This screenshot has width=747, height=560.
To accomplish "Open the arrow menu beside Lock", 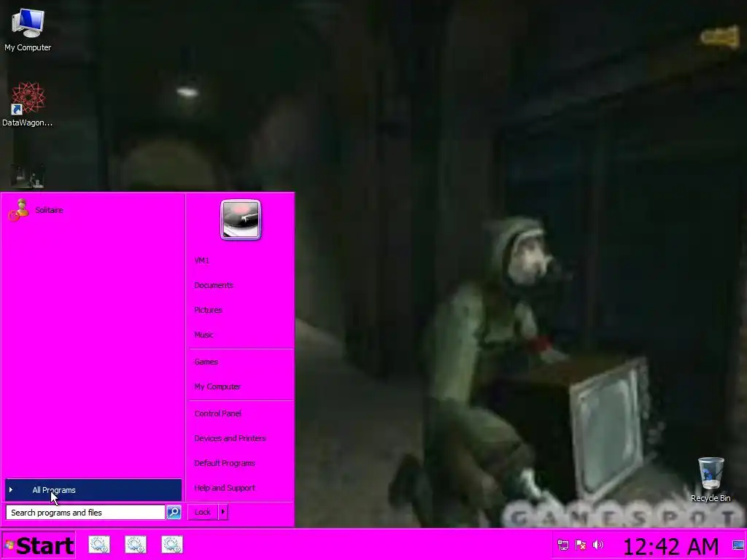I will [223, 513].
